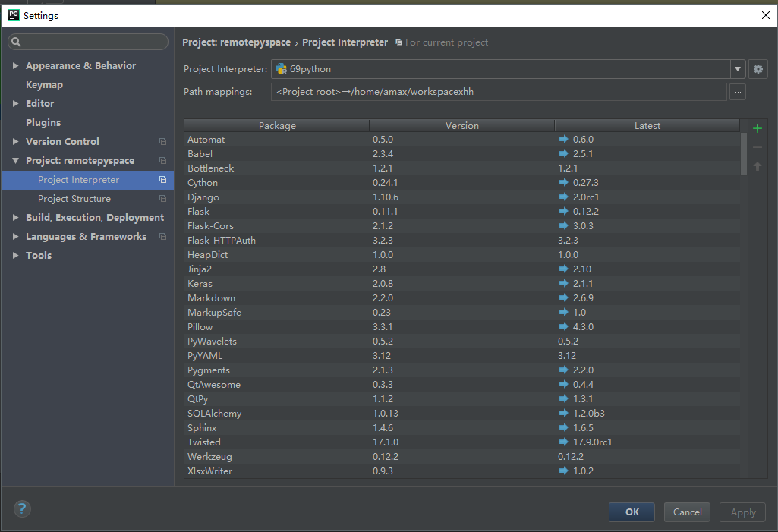Click inside the settings search field
This screenshot has height=532, width=778.
click(x=88, y=42)
